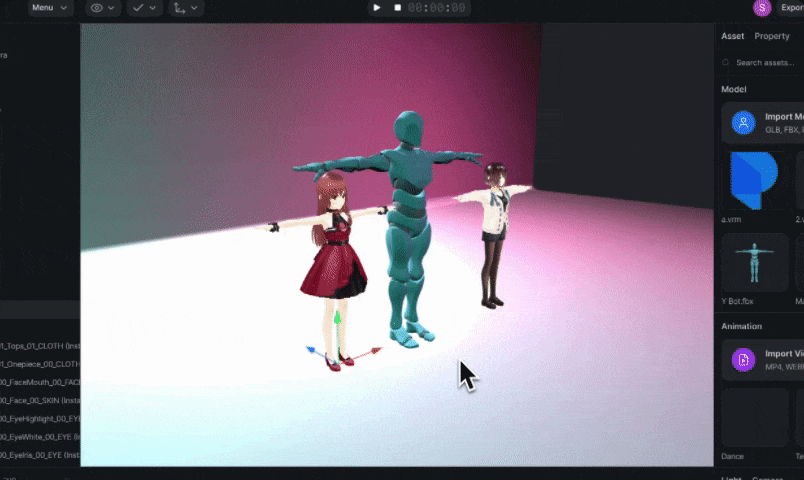The width and height of the screenshot is (804, 480).
Task: Click the Stop button beside the timecode
Action: click(x=397, y=8)
